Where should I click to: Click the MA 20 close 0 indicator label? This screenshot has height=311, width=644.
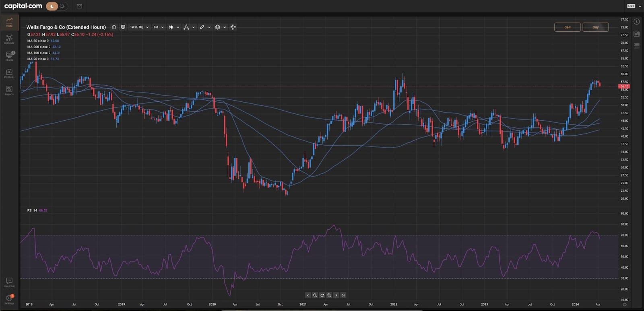(x=38, y=59)
